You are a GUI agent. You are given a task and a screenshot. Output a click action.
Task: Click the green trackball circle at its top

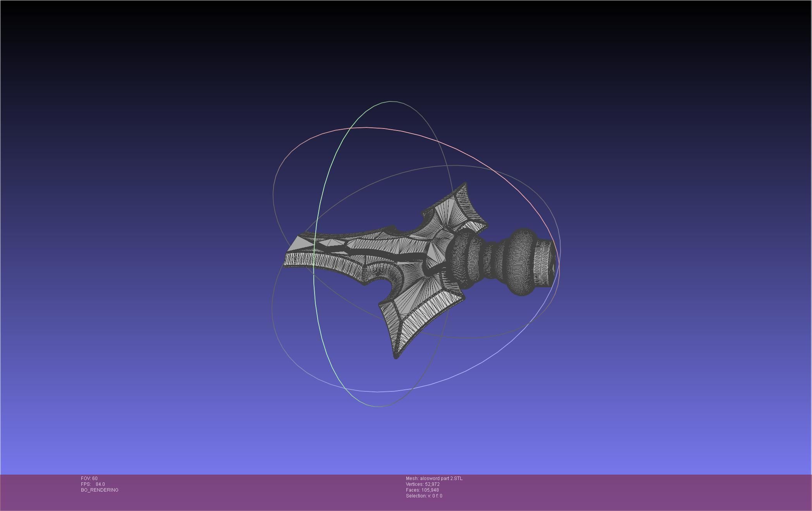click(x=391, y=102)
